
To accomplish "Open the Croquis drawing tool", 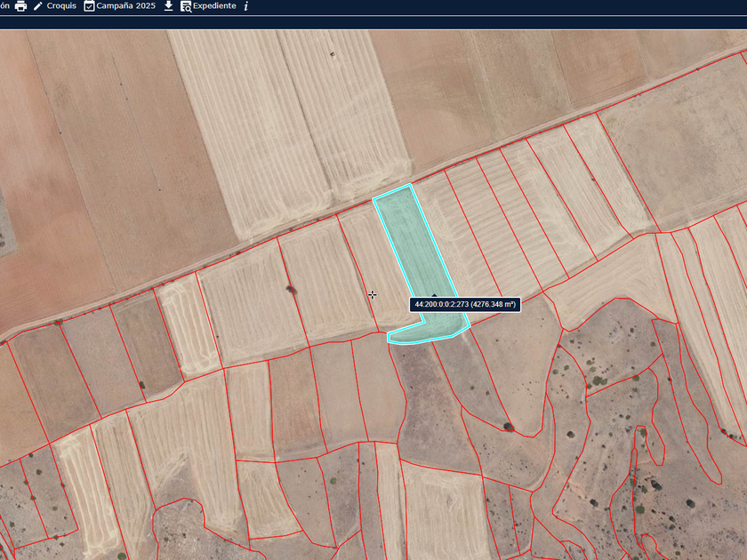I will coord(55,6).
